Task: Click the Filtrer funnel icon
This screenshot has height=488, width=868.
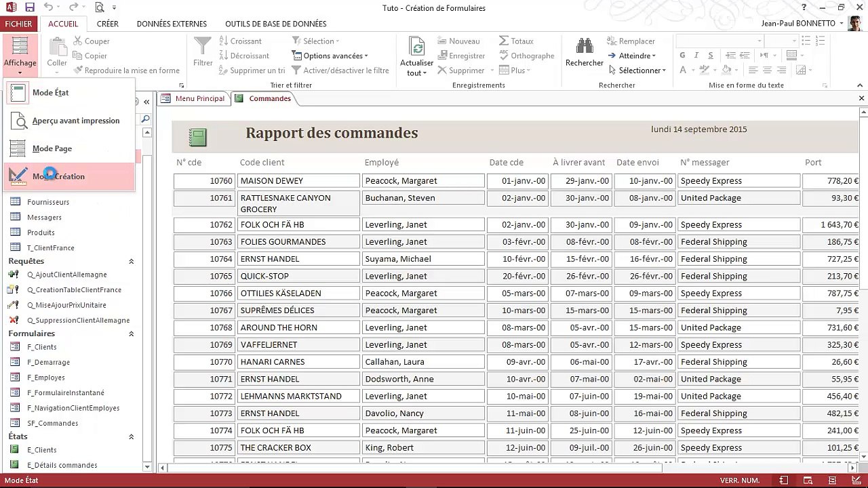Action: click(x=203, y=45)
